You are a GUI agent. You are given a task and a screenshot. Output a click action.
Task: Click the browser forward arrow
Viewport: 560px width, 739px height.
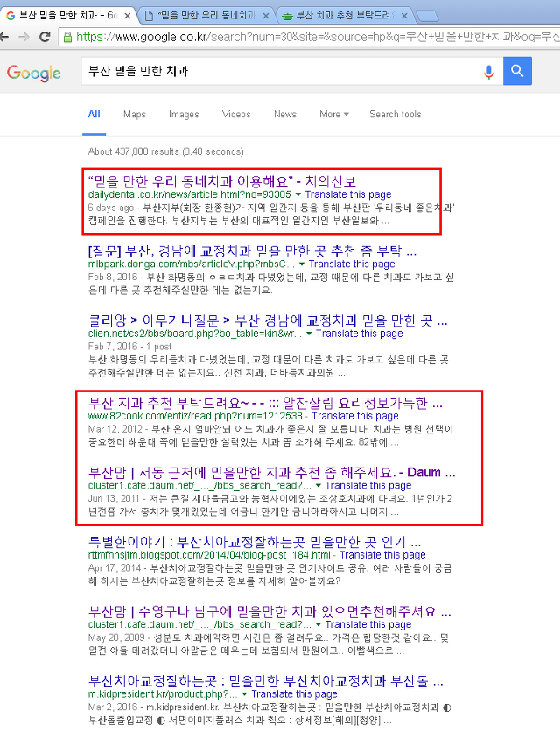24,37
